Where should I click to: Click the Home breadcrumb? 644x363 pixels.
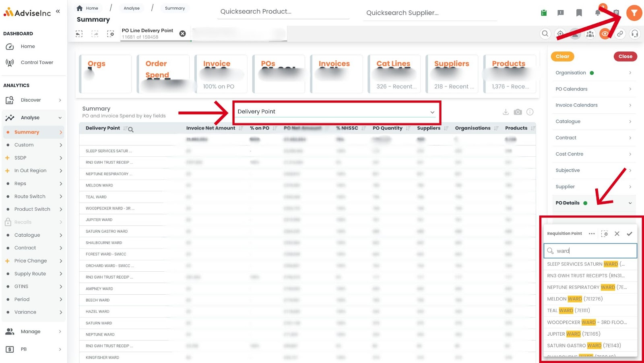87,8
